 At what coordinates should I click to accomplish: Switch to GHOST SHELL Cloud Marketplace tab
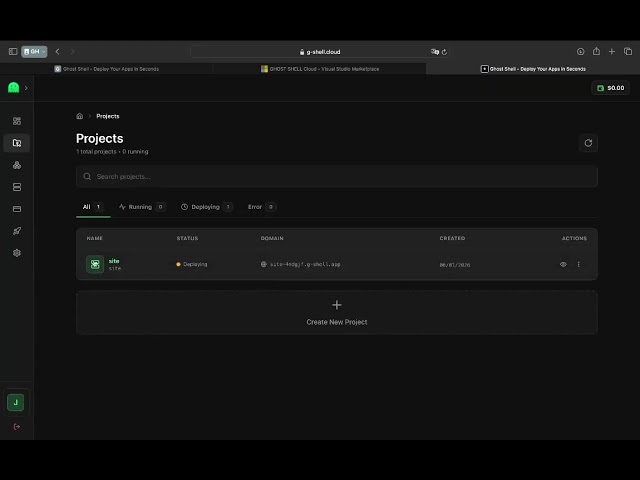coord(320,69)
